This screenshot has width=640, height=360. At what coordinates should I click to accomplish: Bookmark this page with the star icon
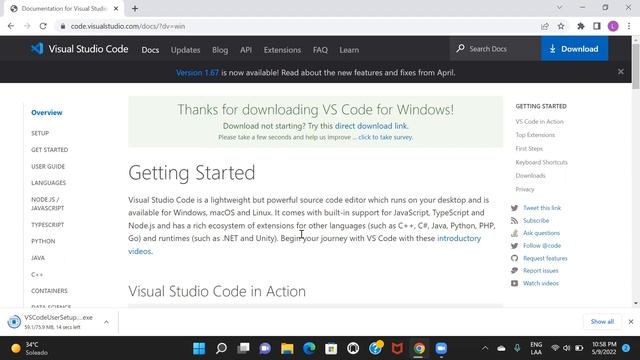point(561,26)
